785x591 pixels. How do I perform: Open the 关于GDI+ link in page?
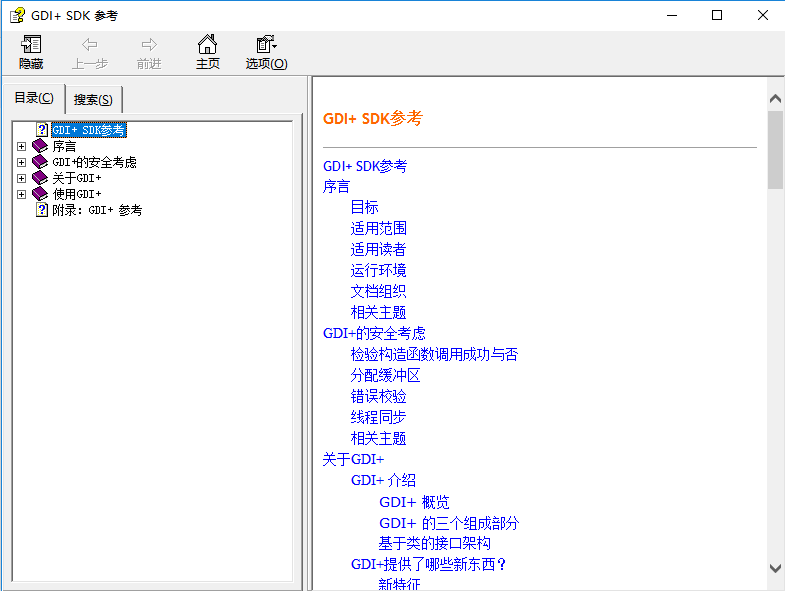pos(353,459)
